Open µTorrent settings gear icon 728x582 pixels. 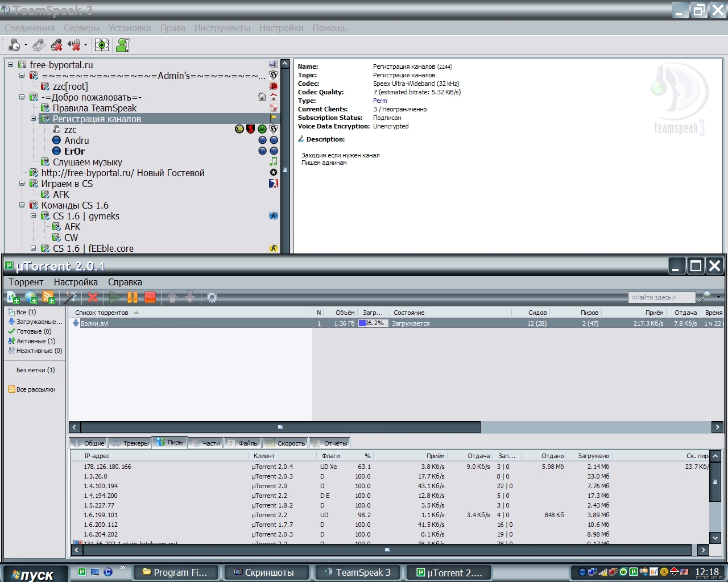[x=212, y=297]
